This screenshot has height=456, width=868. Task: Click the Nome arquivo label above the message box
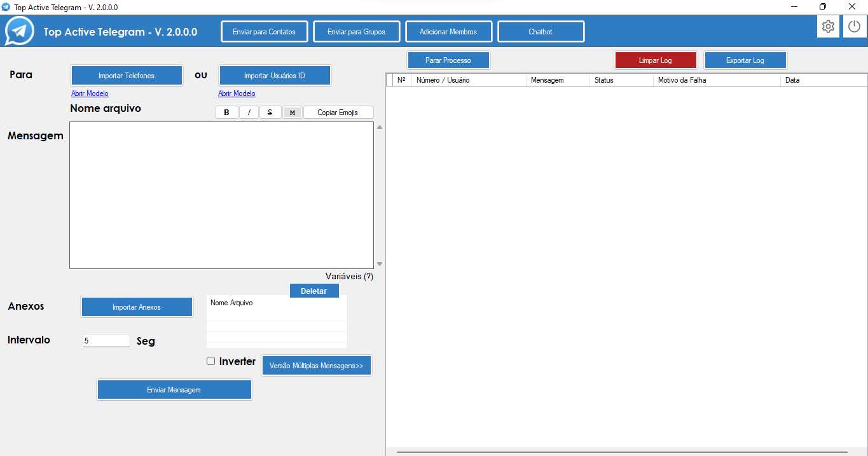tap(106, 109)
